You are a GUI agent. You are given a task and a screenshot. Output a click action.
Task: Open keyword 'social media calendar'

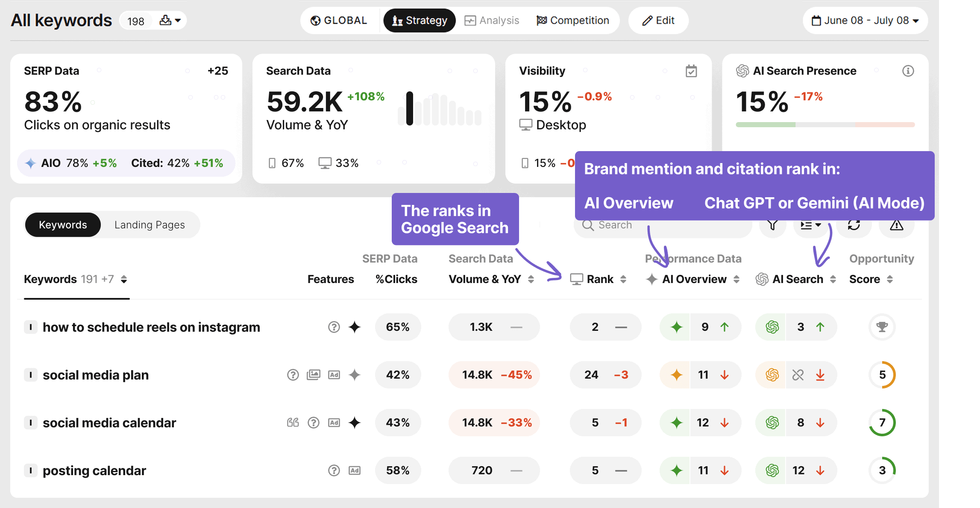click(x=109, y=423)
